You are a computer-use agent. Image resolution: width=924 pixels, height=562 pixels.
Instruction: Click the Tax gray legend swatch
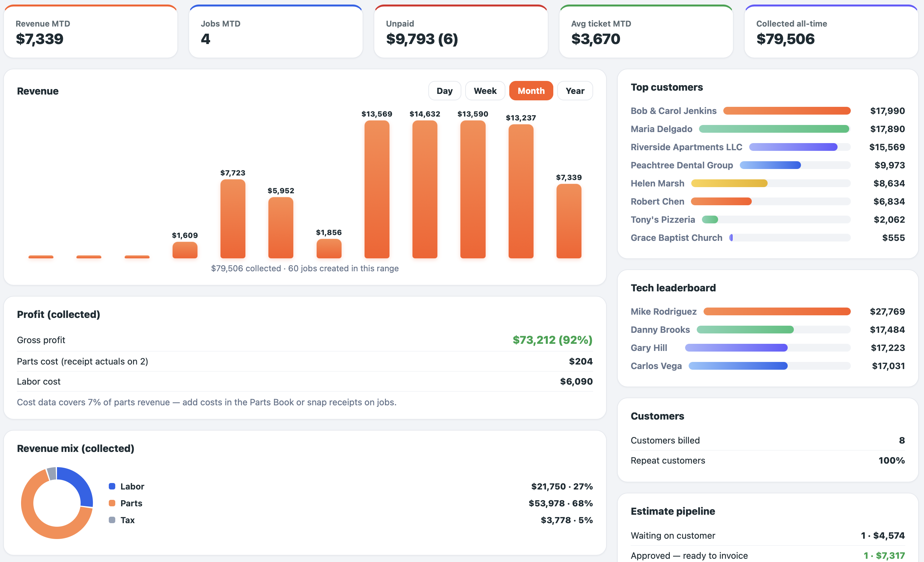point(112,520)
